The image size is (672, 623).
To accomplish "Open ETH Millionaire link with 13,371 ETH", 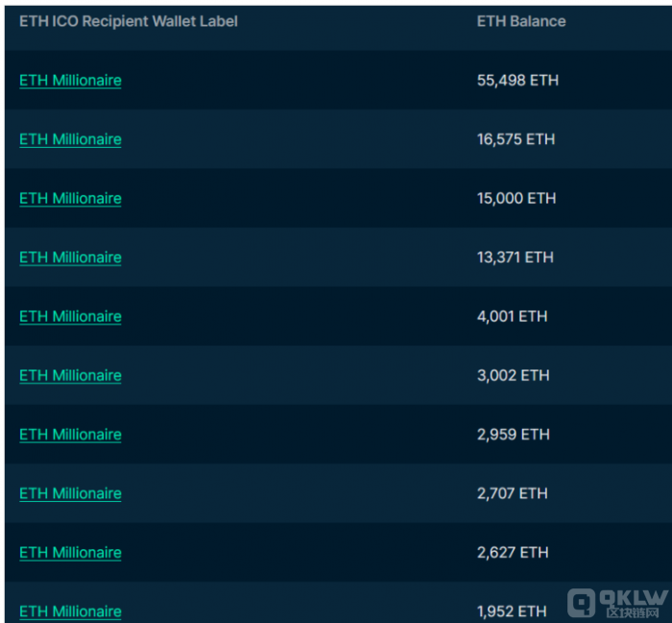I will click(x=70, y=257).
